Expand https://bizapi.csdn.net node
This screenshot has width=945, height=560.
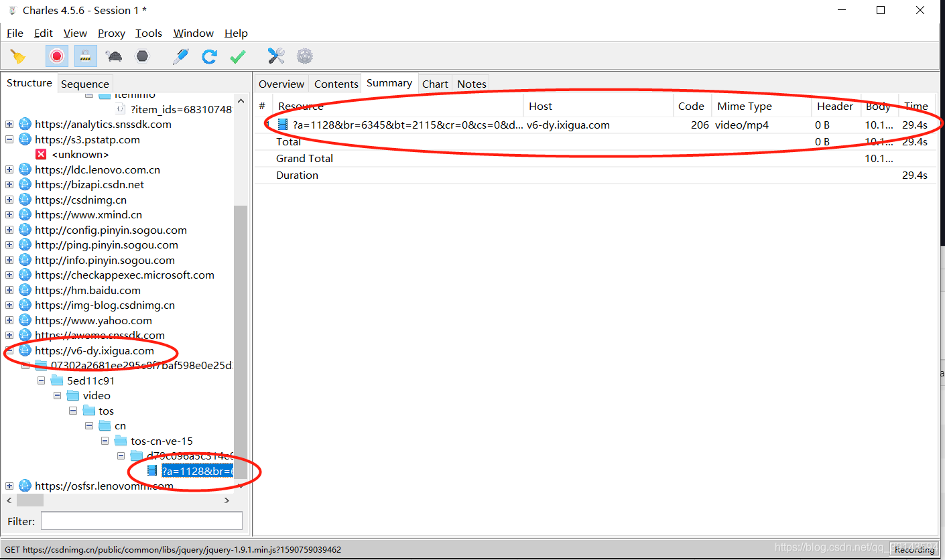(x=9, y=185)
